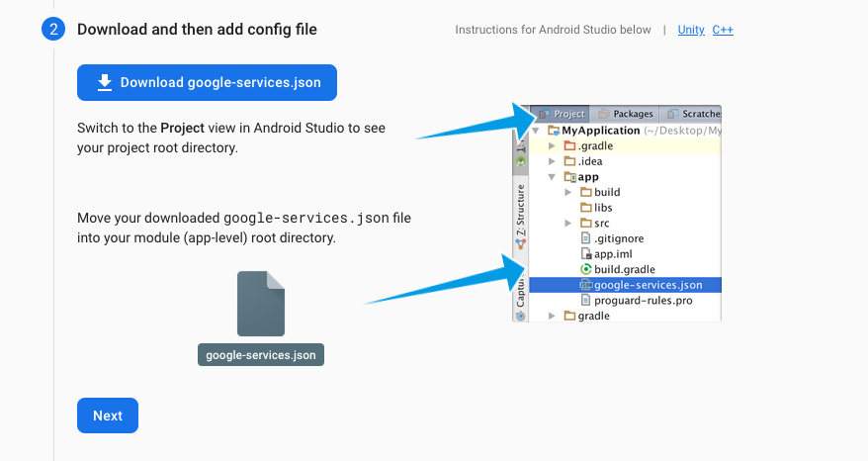This screenshot has width=868, height=461.
Task: Select the app.iml file name
Action: tap(613, 254)
